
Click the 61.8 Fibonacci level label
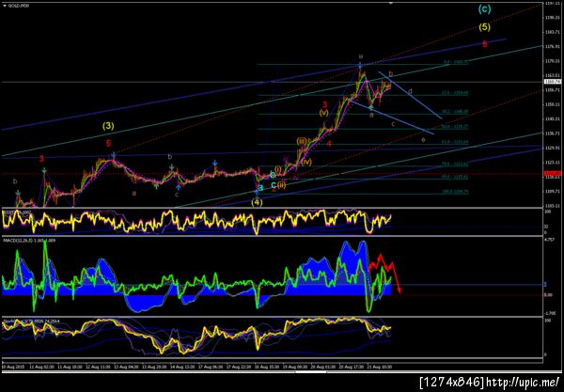[455, 142]
